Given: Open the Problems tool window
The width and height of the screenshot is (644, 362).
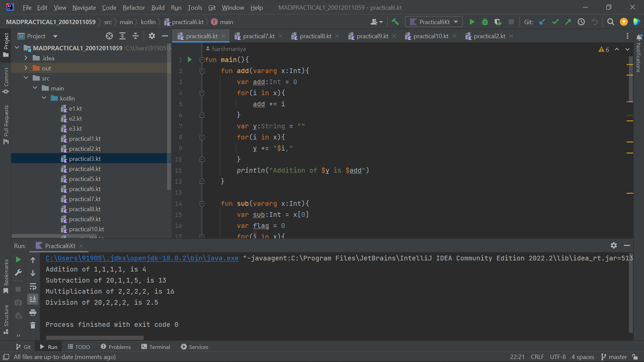Looking at the screenshot, I should coord(115,347).
